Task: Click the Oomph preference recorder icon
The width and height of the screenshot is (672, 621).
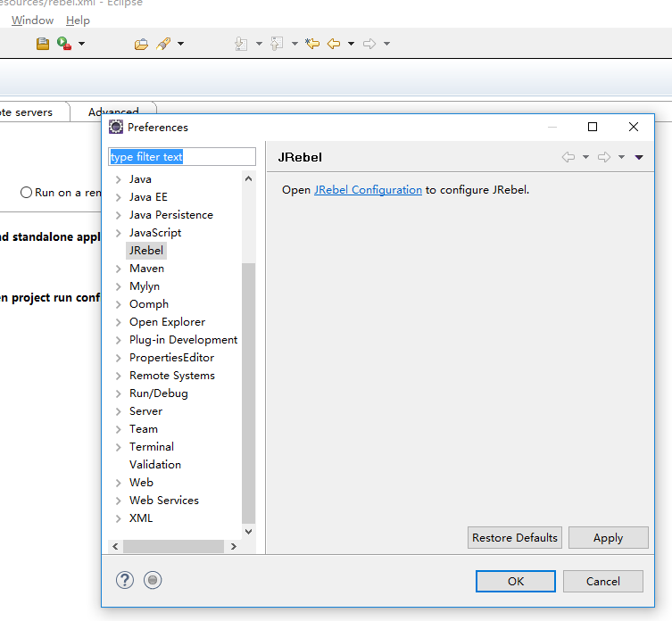Action: click(153, 580)
